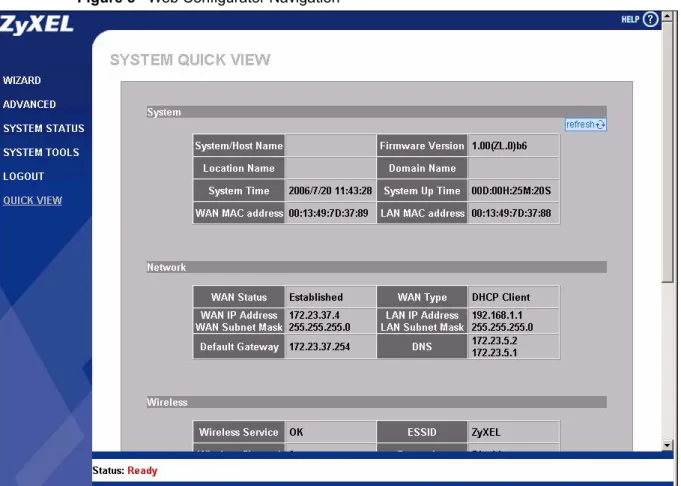The height and width of the screenshot is (486, 681).
Task: Click the System section header
Action: (x=377, y=112)
